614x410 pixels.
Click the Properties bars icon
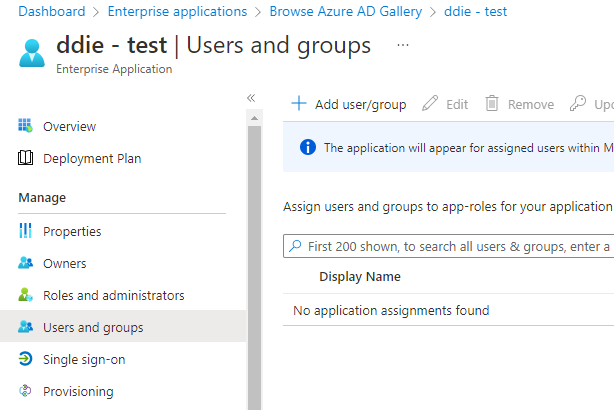click(x=25, y=231)
